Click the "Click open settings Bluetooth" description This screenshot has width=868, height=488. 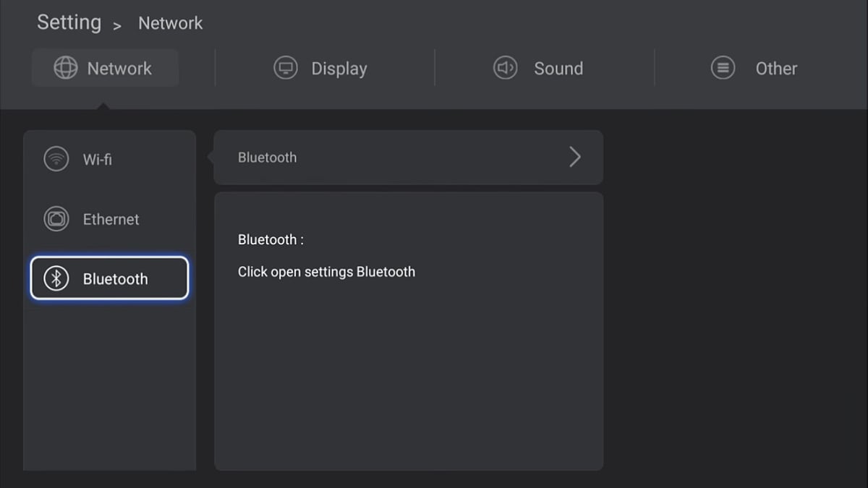(x=326, y=272)
